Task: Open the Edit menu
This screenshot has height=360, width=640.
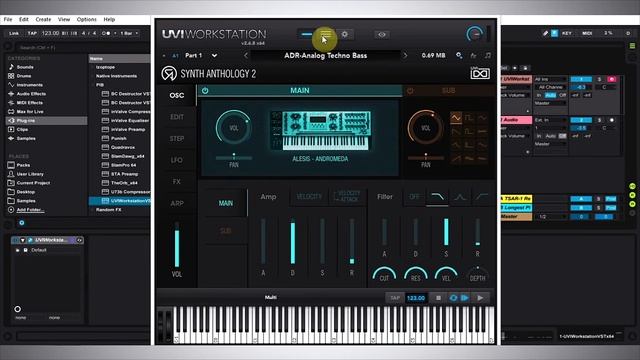Action: point(24,19)
